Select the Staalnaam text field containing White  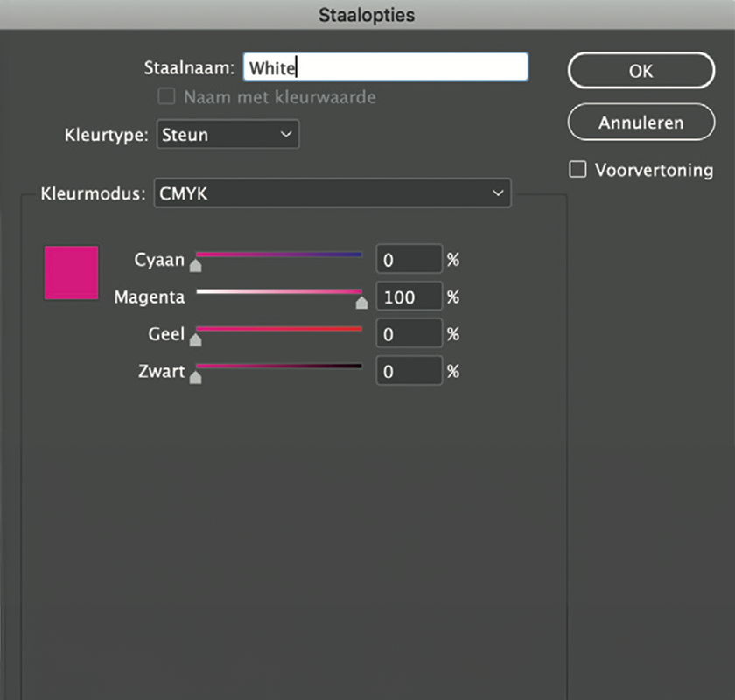(385, 66)
